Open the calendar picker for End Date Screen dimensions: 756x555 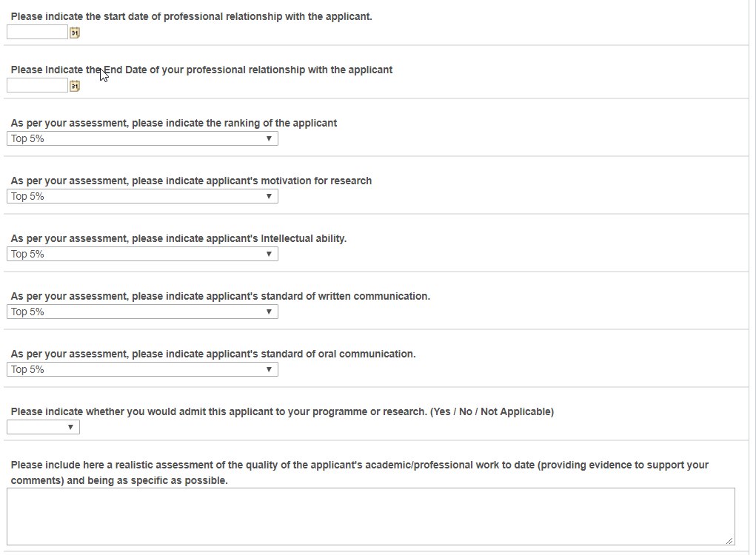click(74, 87)
